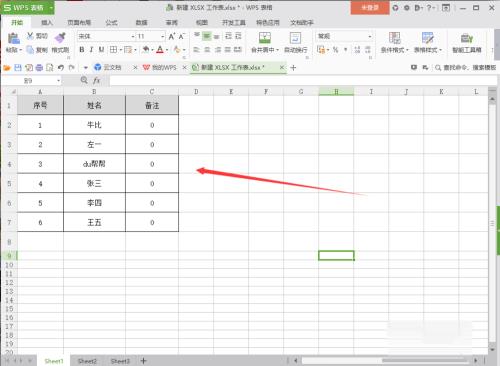Toggle Underline formatting
Screen dimensions: 500x366
(101, 50)
